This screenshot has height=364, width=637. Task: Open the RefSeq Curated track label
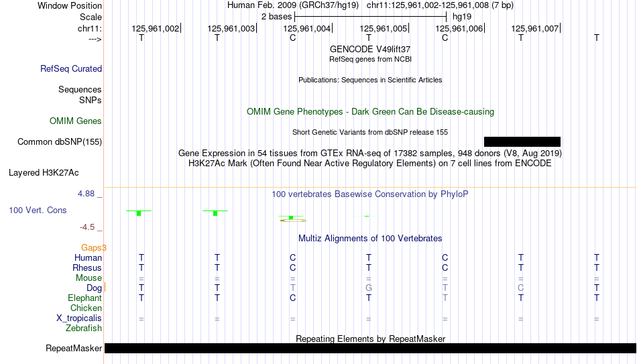pyautogui.click(x=71, y=68)
